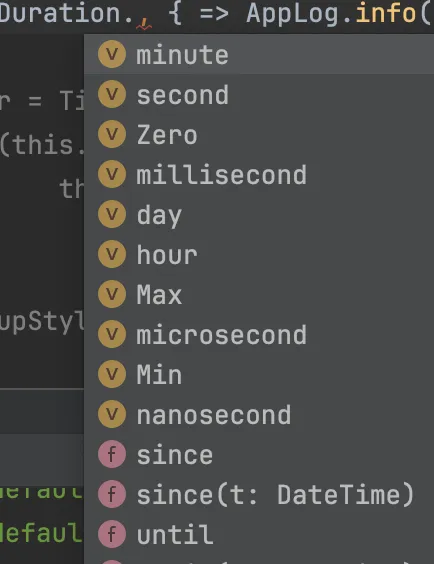Select the minute completion suggestion
The height and width of the screenshot is (564, 434).
coord(259,55)
